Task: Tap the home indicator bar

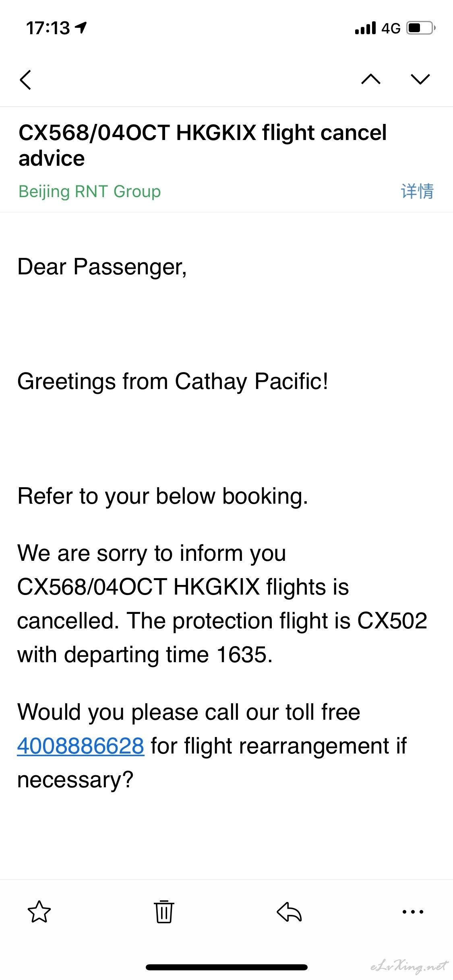Action: tap(227, 967)
